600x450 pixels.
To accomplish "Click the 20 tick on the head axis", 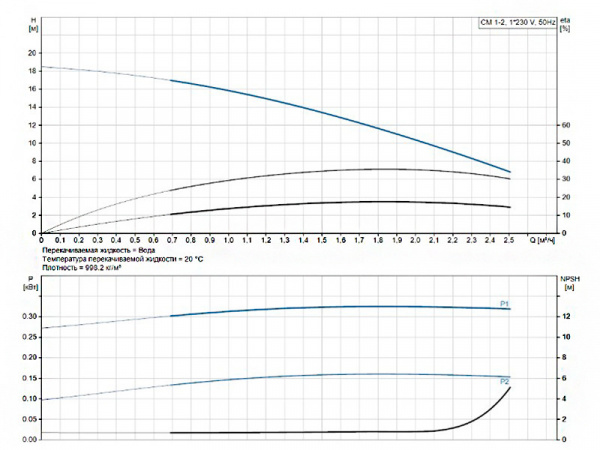I will [31, 53].
